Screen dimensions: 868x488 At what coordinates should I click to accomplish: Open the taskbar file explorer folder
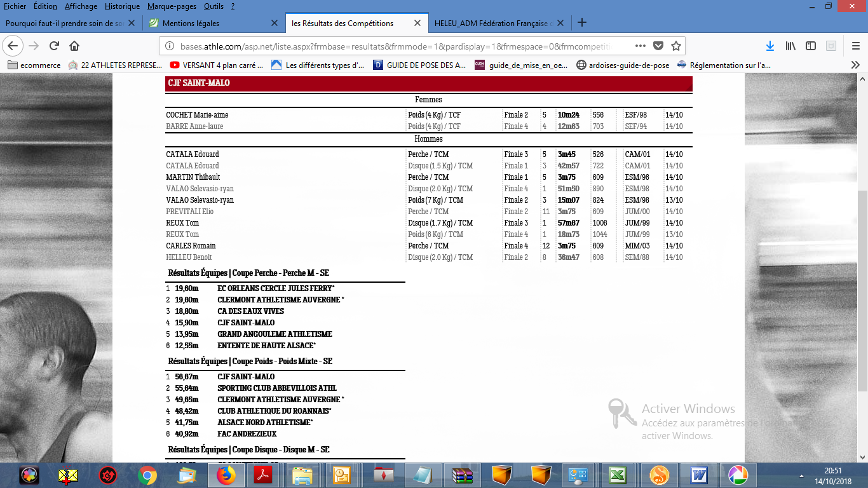click(302, 475)
